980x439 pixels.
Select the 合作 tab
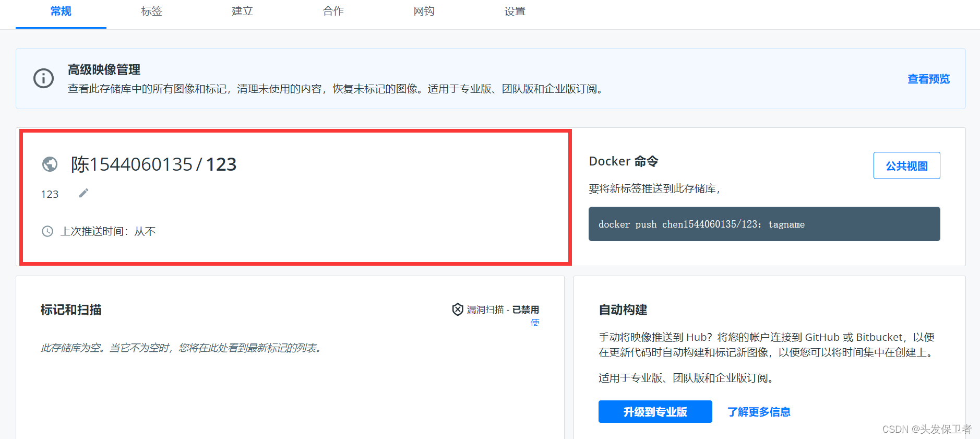[333, 11]
